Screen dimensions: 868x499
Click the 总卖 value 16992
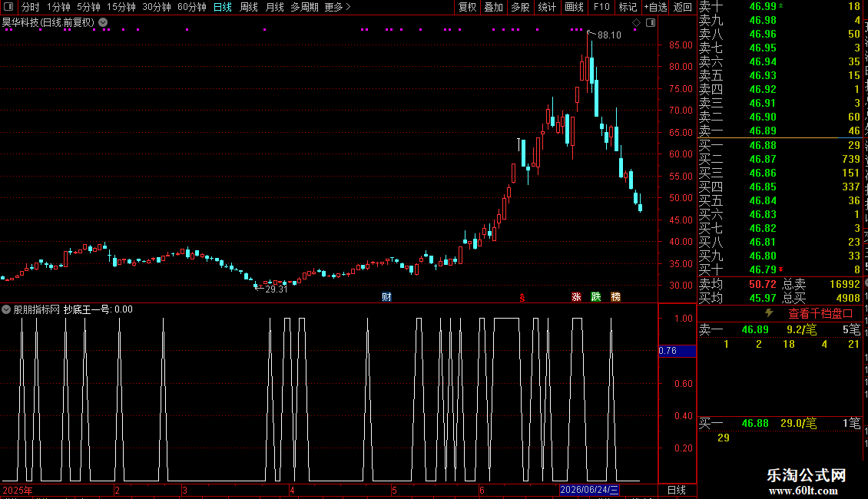845,284
